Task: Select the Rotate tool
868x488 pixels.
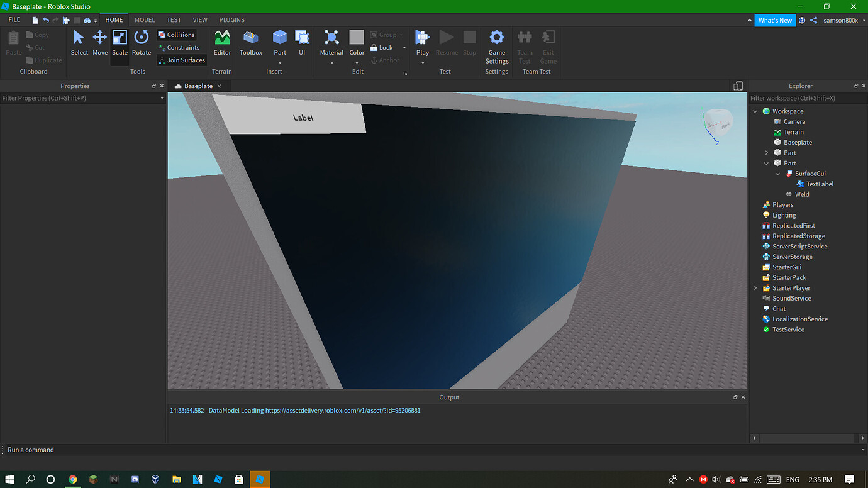Action: (x=141, y=44)
